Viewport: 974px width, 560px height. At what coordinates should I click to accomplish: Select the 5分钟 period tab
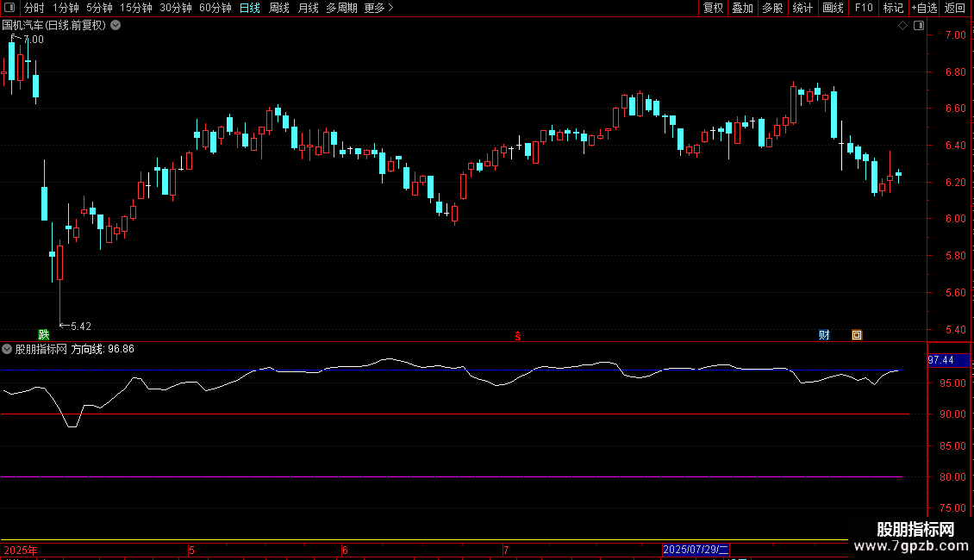(x=99, y=8)
